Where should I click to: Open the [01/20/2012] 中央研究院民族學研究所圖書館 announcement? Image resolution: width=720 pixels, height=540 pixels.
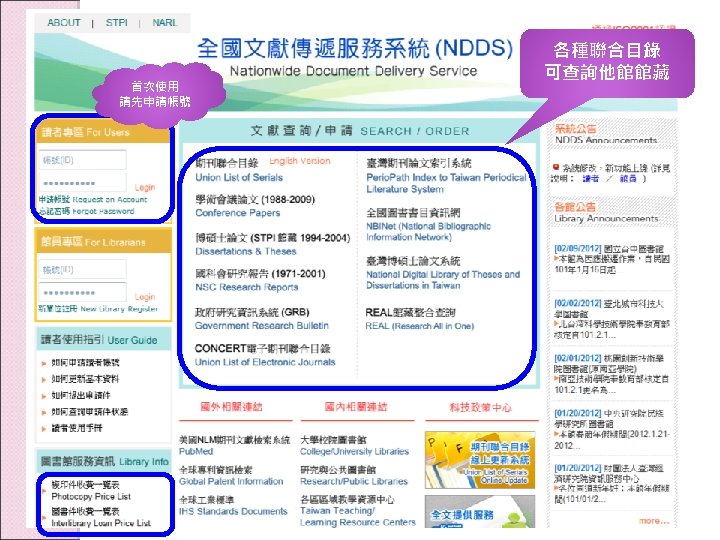point(612,429)
